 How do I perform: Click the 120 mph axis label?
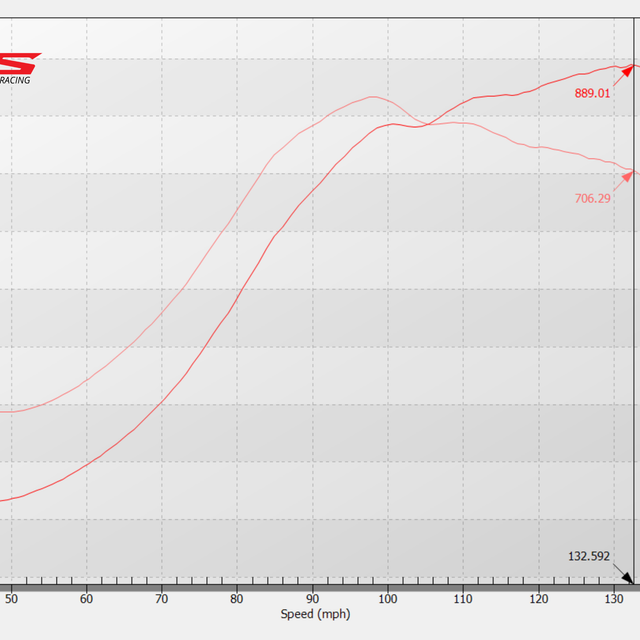click(x=539, y=599)
